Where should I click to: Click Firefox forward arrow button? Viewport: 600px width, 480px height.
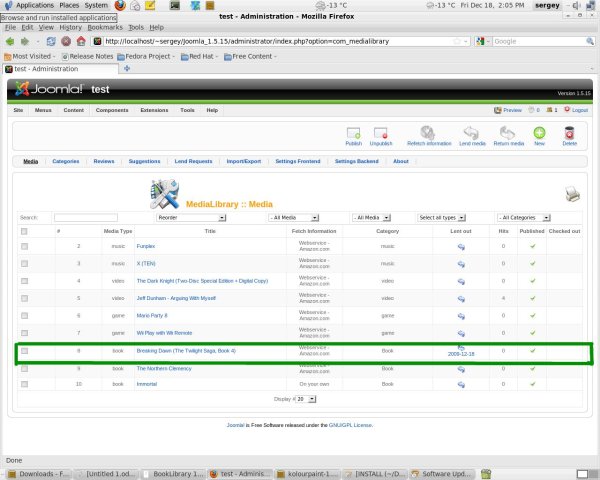(25, 41)
